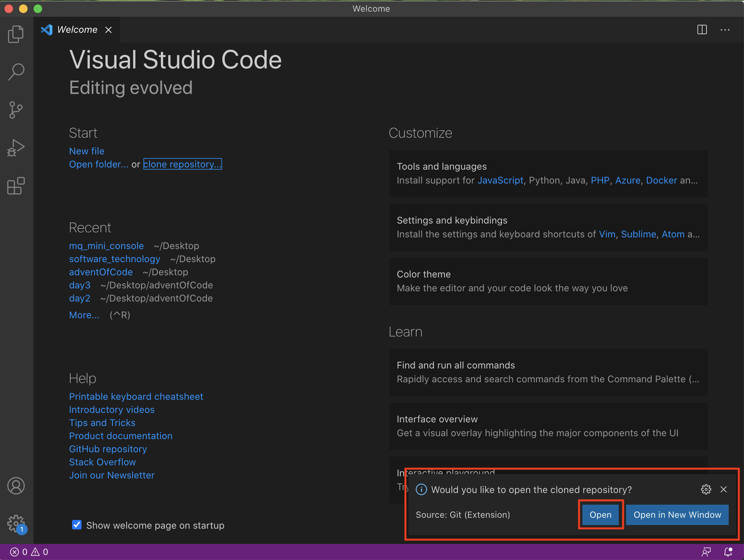Image resolution: width=744 pixels, height=560 pixels.
Task: Click the info icon in the notification
Action: click(x=421, y=489)
